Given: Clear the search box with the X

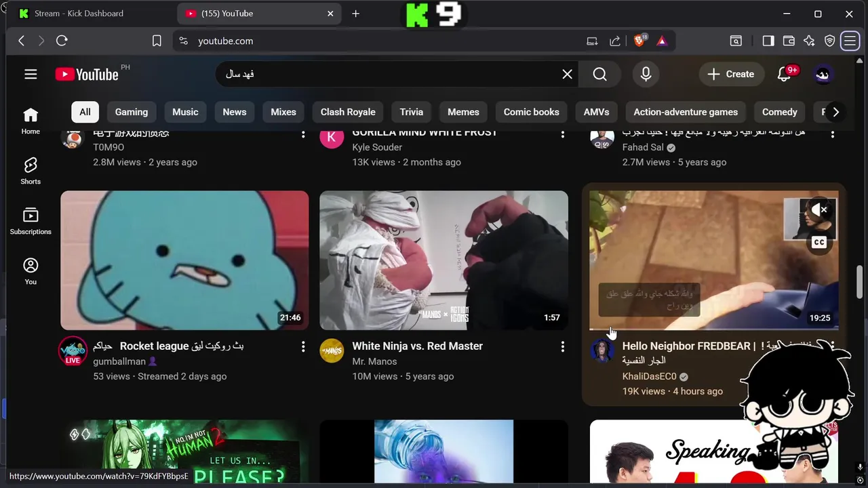Looking at the screenshot, I should pos(568,75).
